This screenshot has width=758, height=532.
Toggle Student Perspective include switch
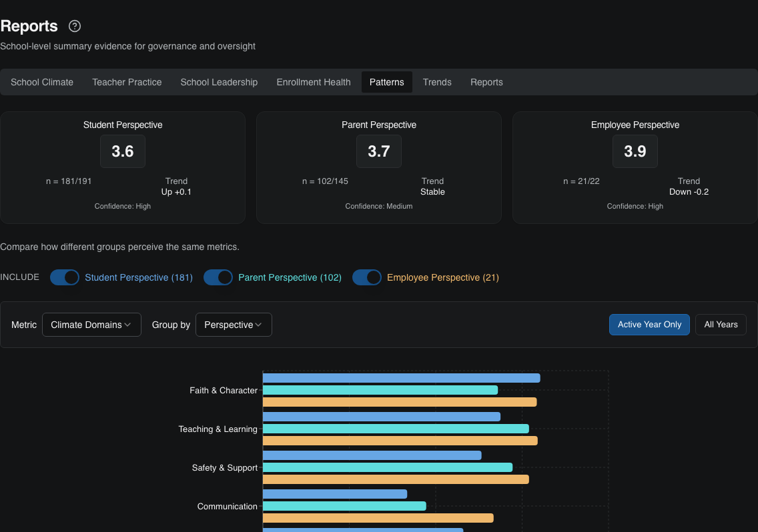[65, 277]
